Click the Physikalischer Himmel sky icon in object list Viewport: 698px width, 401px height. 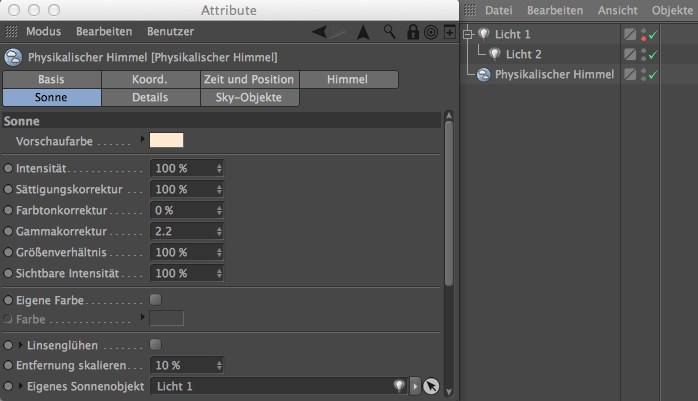[484, 75]
